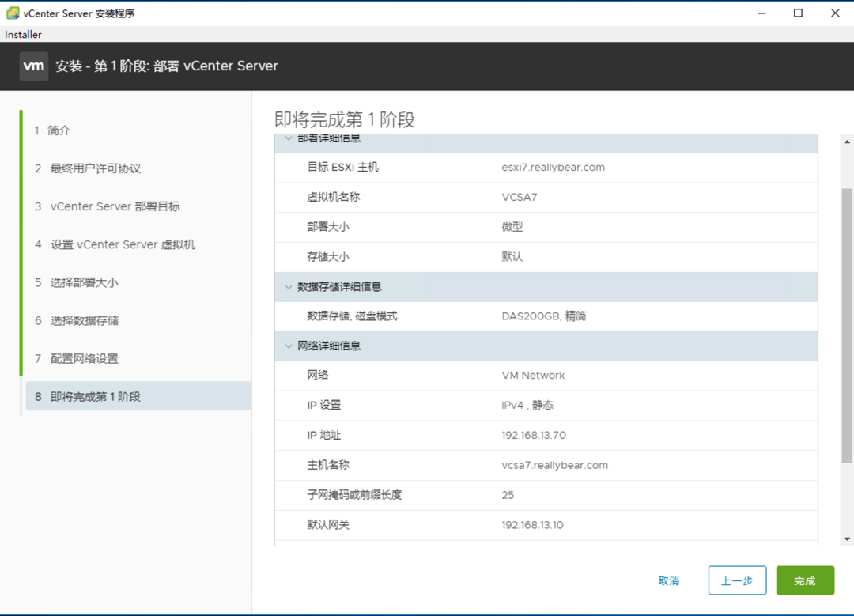
Task: Go to step 6 选择数据存储
Action: (x=77, y=321)
